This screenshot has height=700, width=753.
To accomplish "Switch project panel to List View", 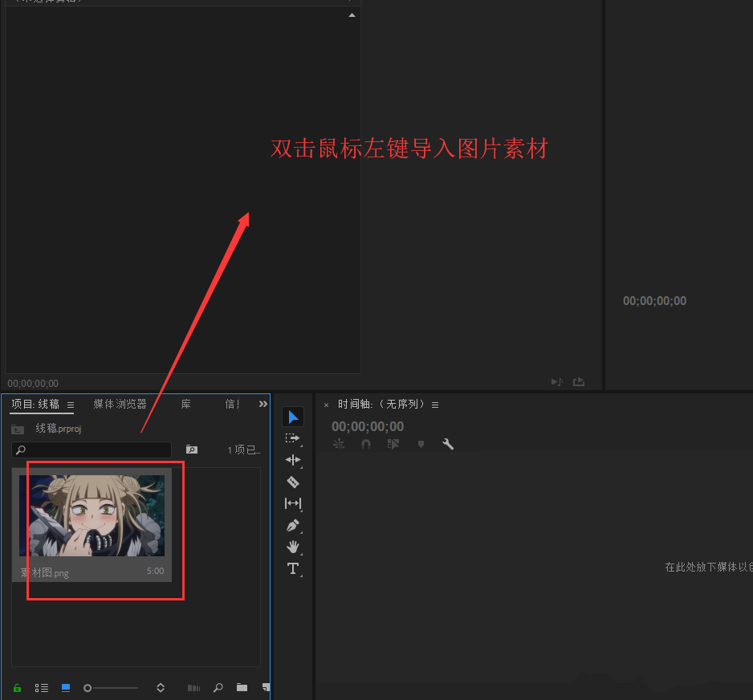I will [41, 688].
